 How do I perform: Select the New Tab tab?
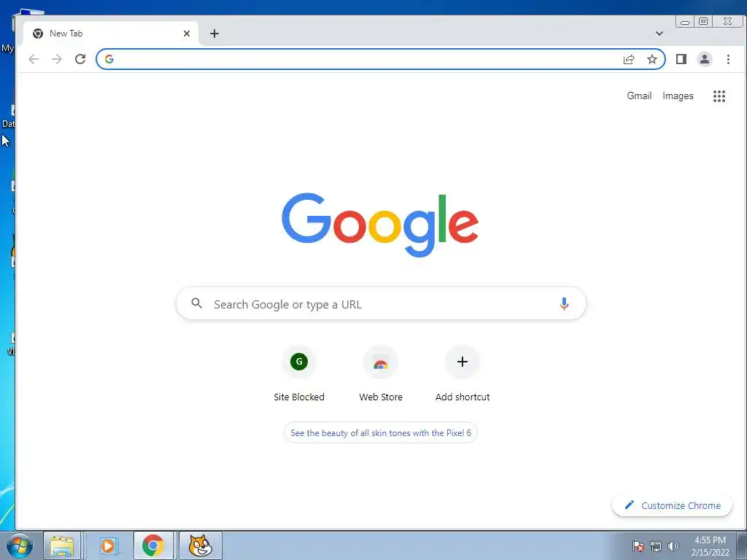[x=111, y=34]
